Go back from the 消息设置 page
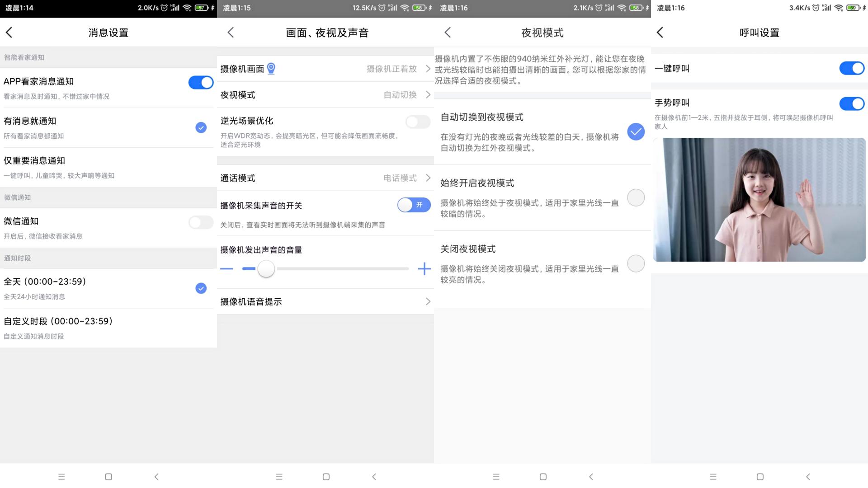Screen dimensions: 868x488 (10, 32)
